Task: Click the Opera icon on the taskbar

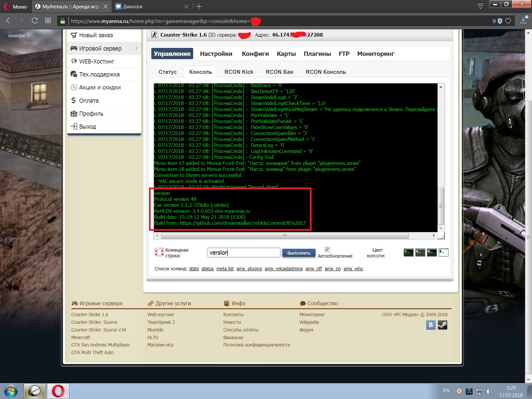Action: [58, 391]
